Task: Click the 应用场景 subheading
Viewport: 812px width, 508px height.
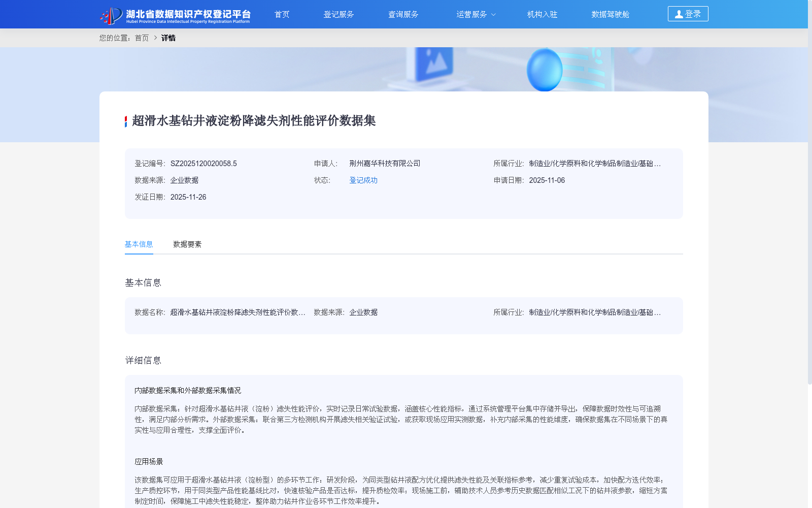Action: click(149, 462)
